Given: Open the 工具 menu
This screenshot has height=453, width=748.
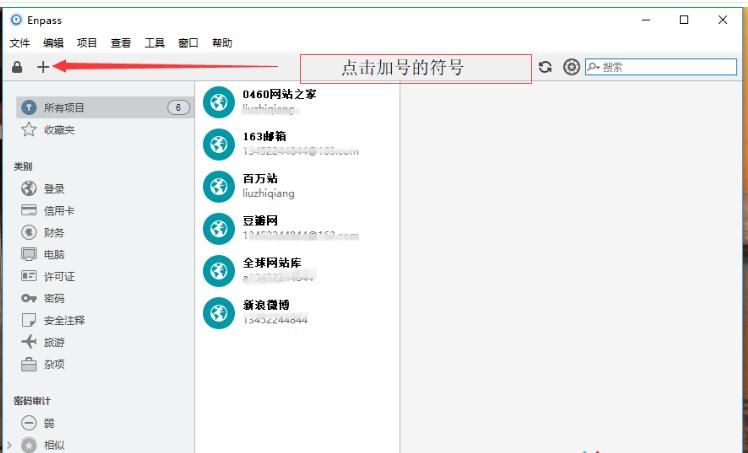Looking at the screenshot, I should coord(155,43).
